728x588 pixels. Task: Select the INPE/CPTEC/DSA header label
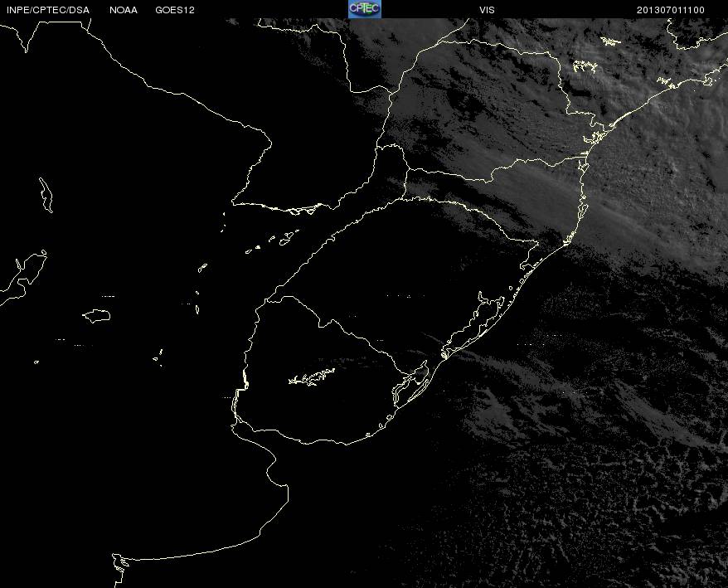pos(48,10)
